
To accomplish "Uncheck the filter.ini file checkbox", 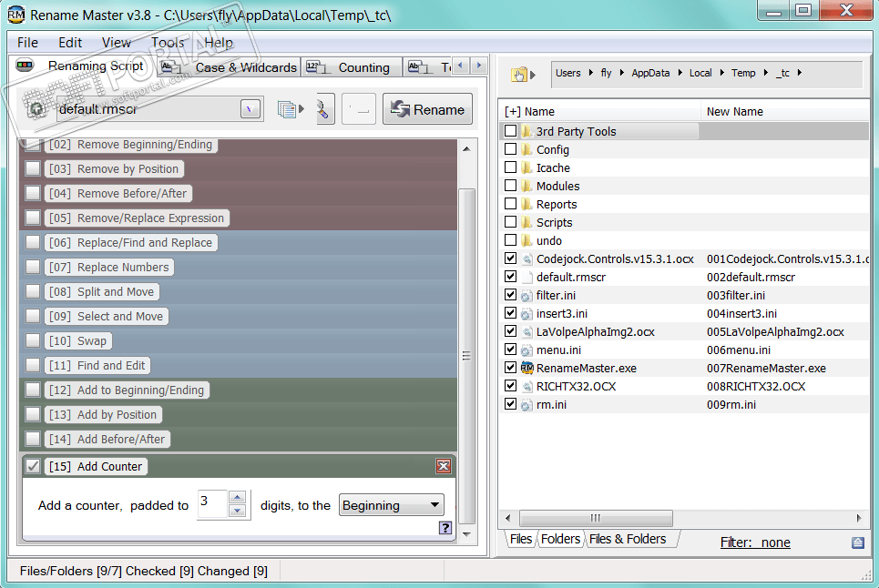I will tap(510, 295).
